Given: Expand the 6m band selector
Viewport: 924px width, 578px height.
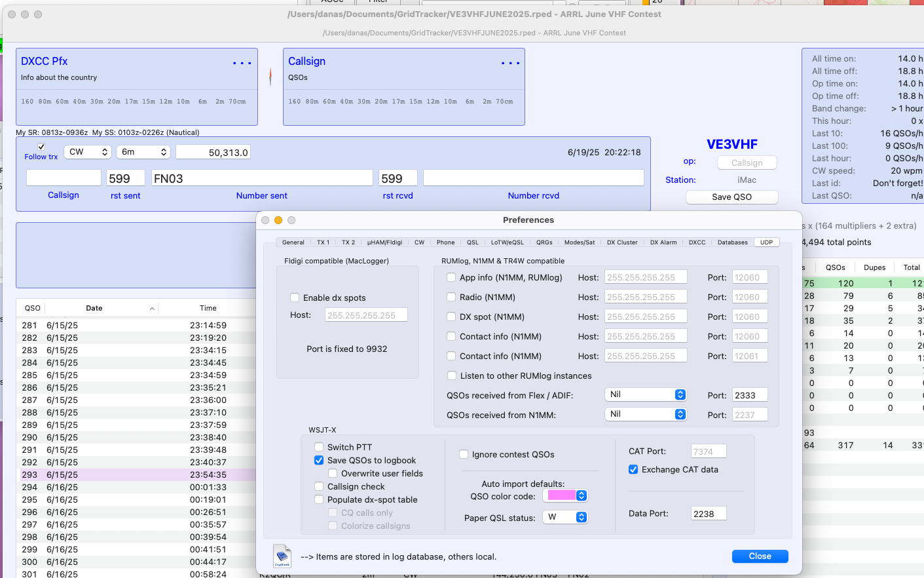Looking at the screenshot, I should pos(143,152).
